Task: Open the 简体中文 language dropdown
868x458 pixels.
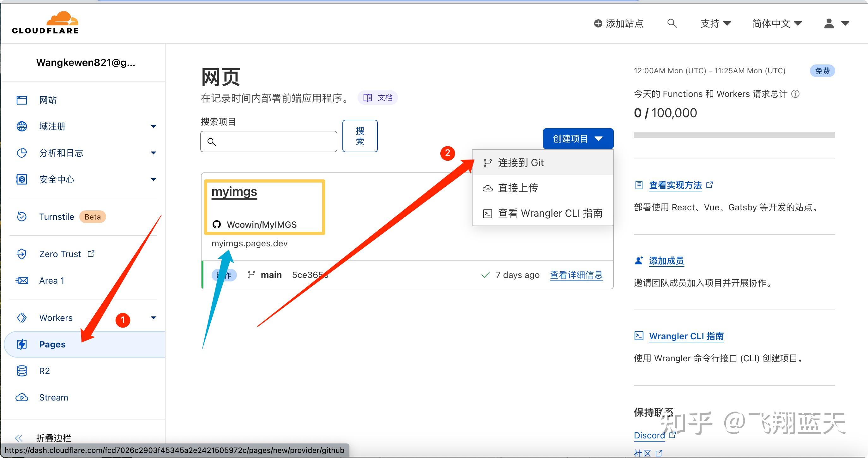Action: pyautogui.click(x=777, y=23)
